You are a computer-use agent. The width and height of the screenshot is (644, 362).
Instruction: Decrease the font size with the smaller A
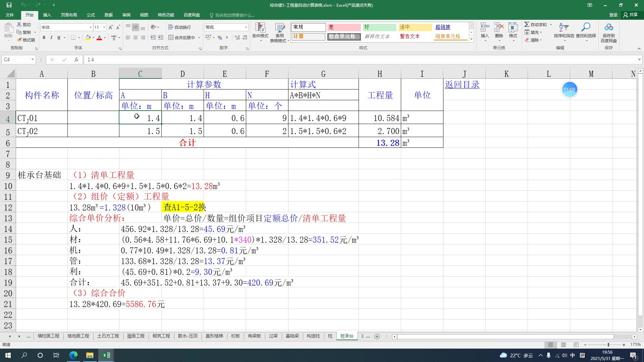pos(118,27)
